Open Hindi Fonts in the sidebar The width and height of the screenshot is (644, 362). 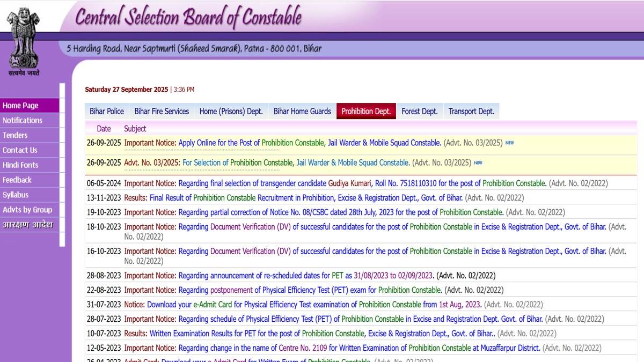point(30,165)
